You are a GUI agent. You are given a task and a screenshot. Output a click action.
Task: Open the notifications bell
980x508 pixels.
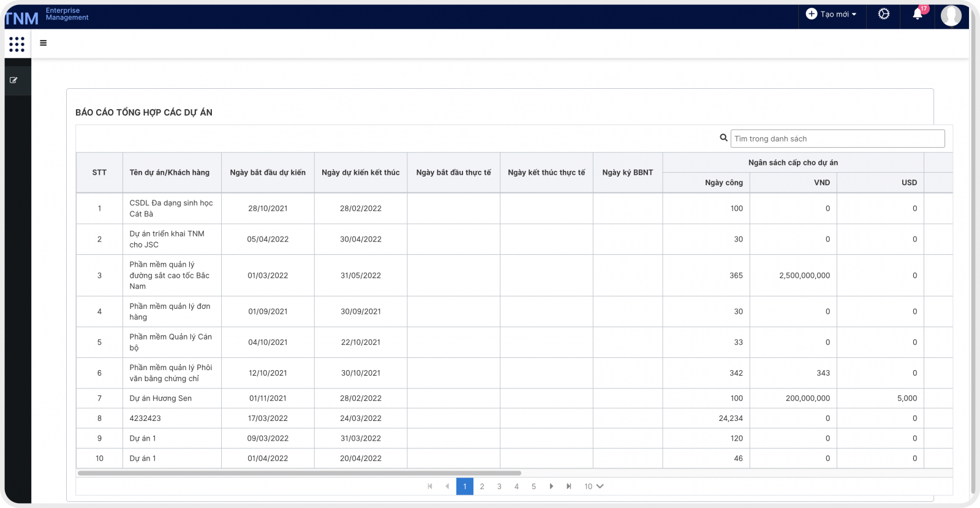click(918, 13)
